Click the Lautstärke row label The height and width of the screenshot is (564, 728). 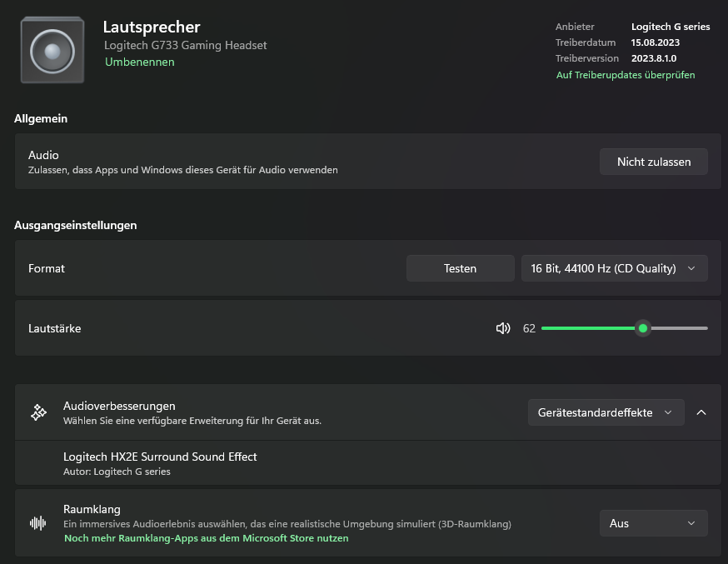54,328
